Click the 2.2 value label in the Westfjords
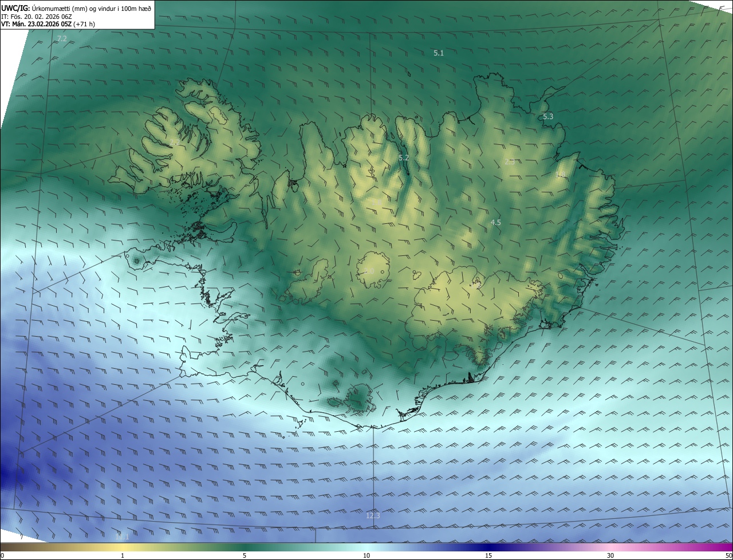 coord(175,142)
